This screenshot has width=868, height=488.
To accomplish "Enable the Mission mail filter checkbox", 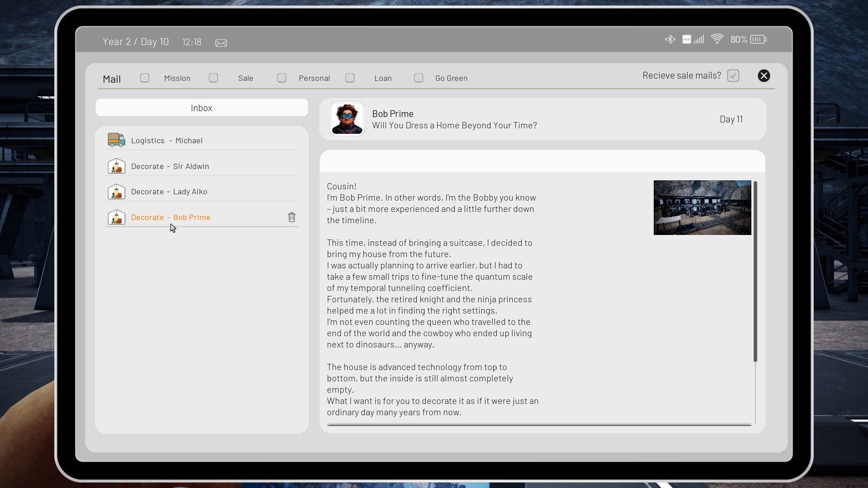I will coord(145,78).
